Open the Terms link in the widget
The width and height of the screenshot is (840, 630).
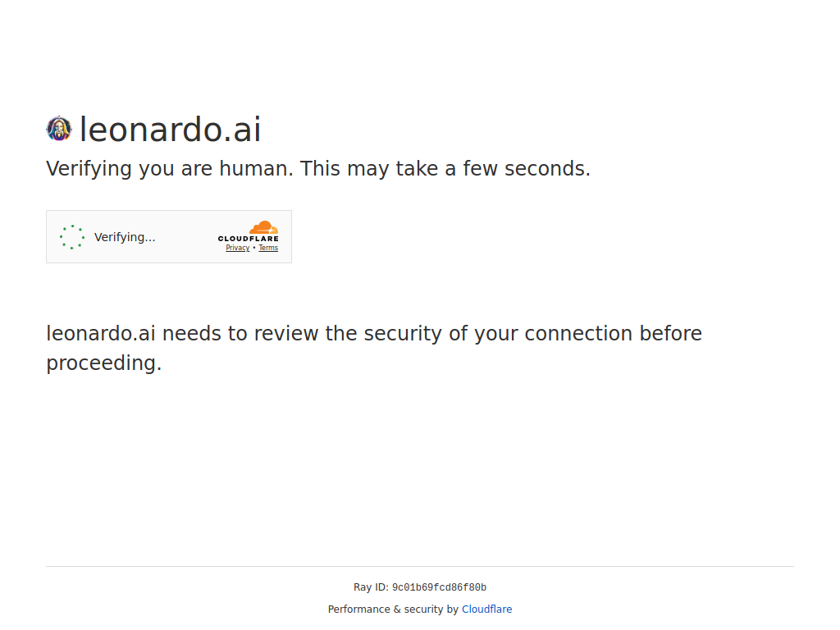pos(268,248)
